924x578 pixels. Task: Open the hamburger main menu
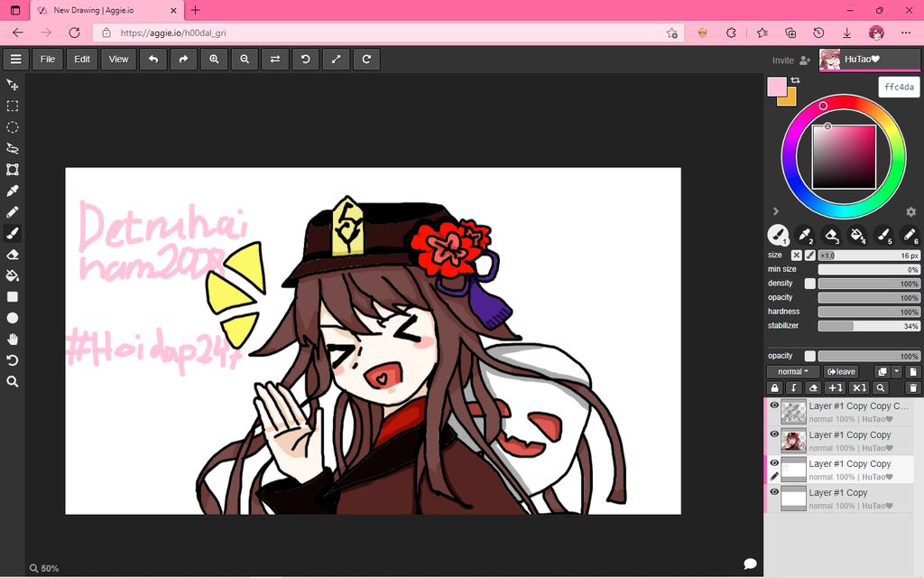coord(16,59)
